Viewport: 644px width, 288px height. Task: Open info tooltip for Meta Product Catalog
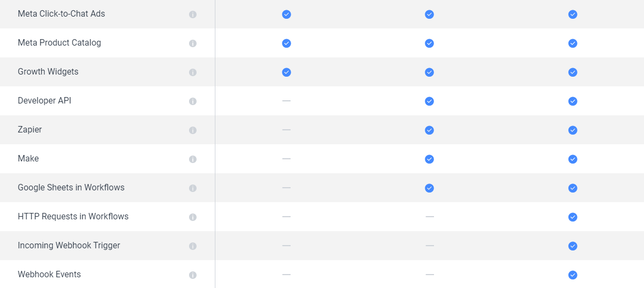tap(193, 43)
